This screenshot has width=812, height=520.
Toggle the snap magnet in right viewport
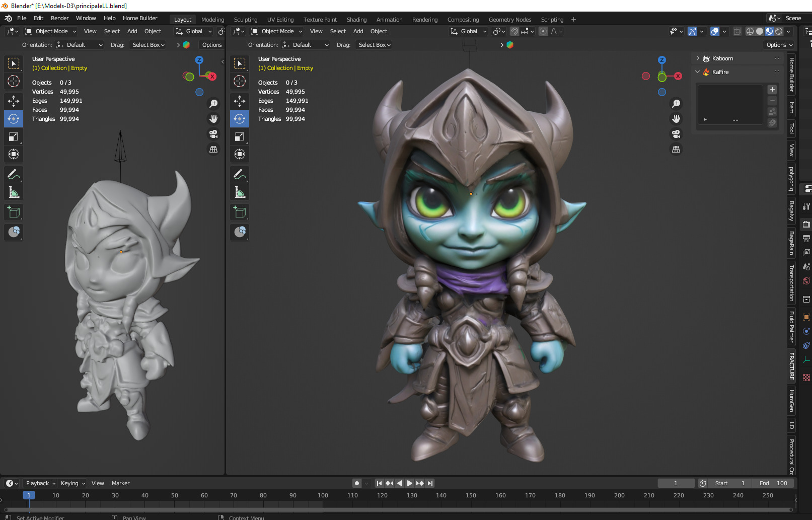coord(514,31)
